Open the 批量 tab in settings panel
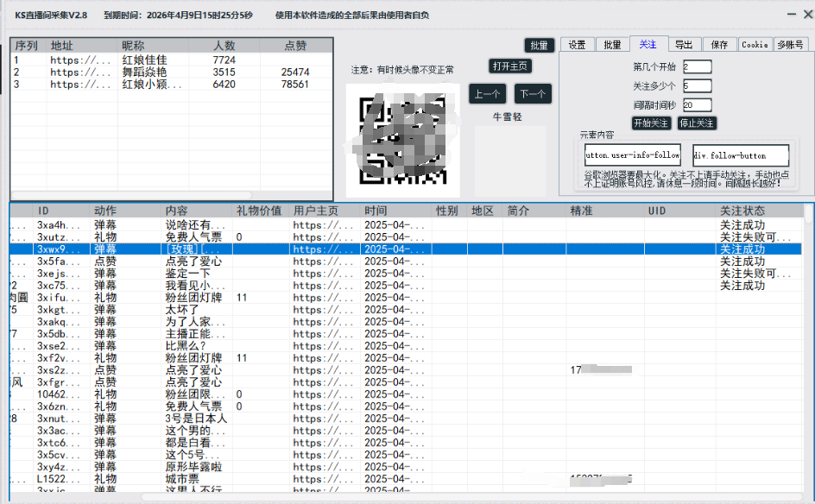Image resolution: width=815 pixels, height=504 pixels. 612,45
